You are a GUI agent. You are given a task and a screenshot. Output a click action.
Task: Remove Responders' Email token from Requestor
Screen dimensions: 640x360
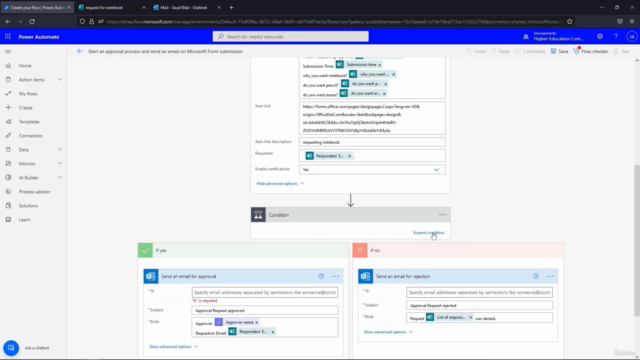coord(349,156)
